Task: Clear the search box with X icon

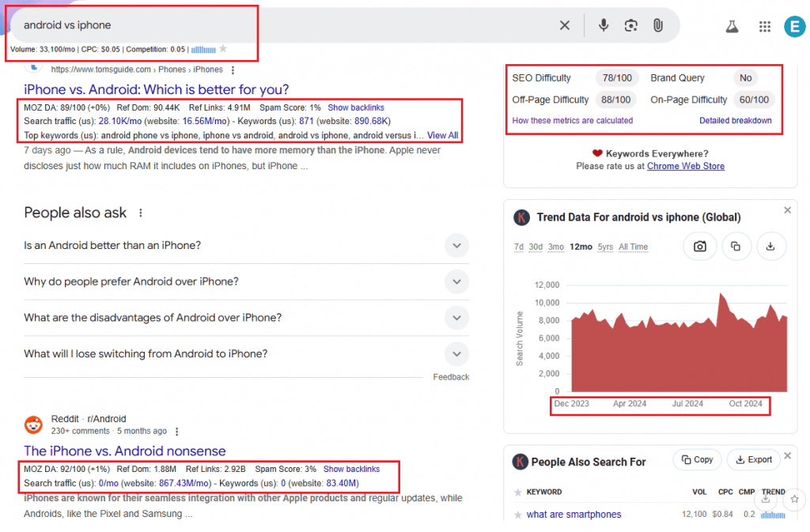Action: [x=565, y=25]
